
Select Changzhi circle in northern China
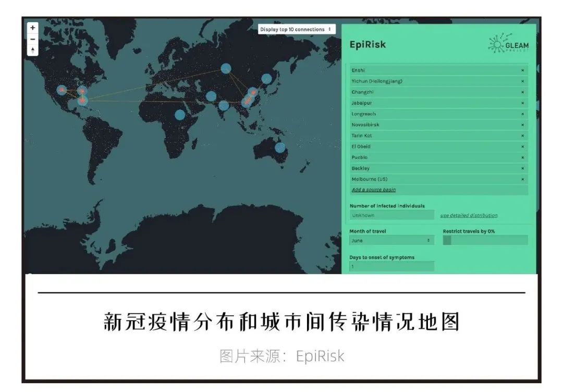click(x=253, y=93)
